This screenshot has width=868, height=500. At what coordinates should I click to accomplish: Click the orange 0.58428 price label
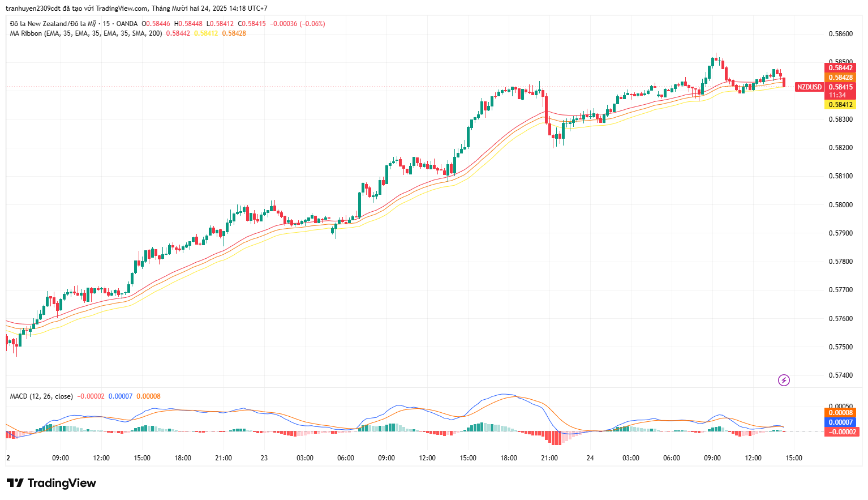pyautogui.click(x=840, y=78)
